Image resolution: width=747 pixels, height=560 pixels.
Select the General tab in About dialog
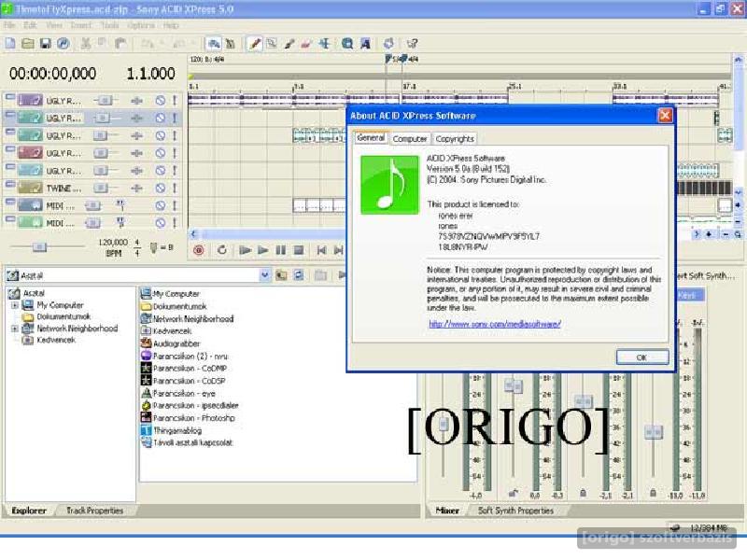pyautogui.click(x=371, y=137)
